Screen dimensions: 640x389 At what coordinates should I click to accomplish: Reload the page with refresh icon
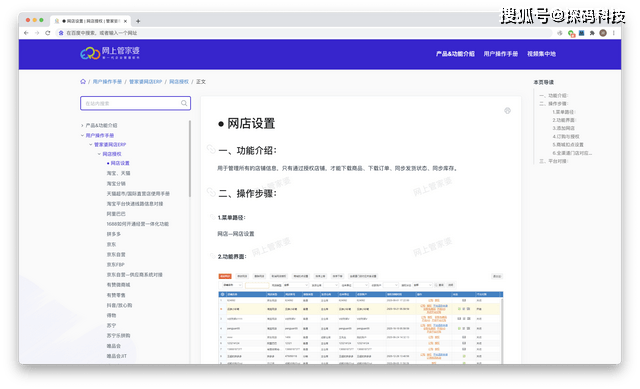(48, 33)
